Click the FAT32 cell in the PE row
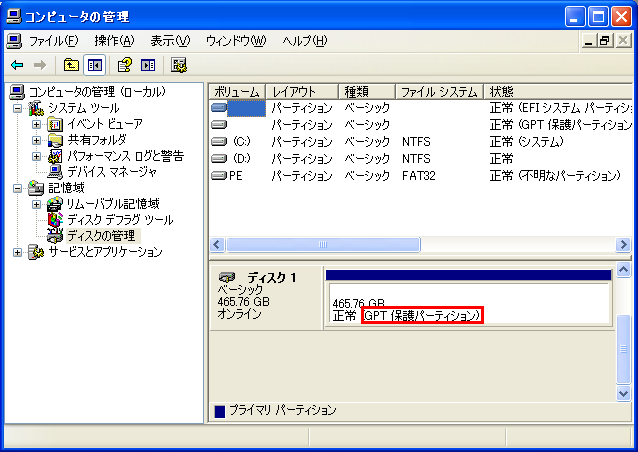 (x=419, y=176)
